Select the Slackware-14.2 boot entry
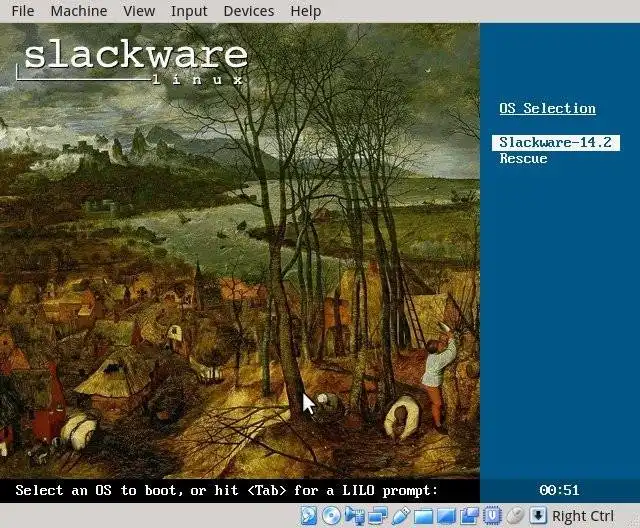The height and width of the screenshot is (528, 640). tap(556, 142)
